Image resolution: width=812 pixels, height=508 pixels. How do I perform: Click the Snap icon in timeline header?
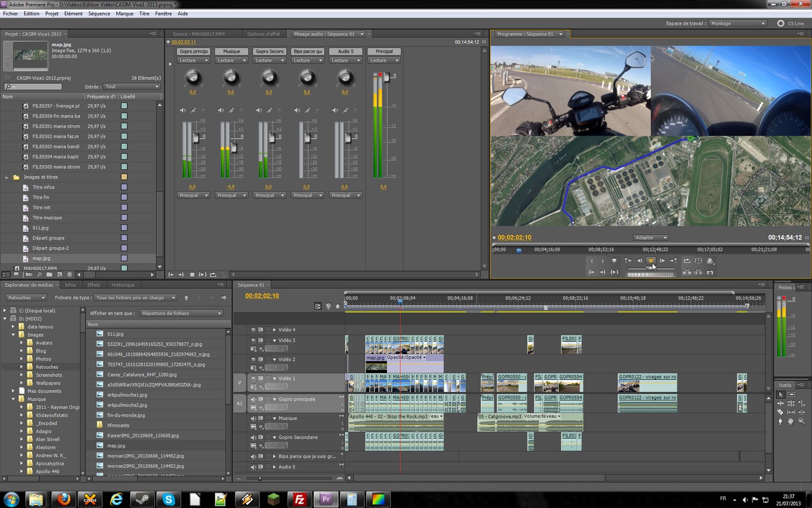tap(318, 306)
